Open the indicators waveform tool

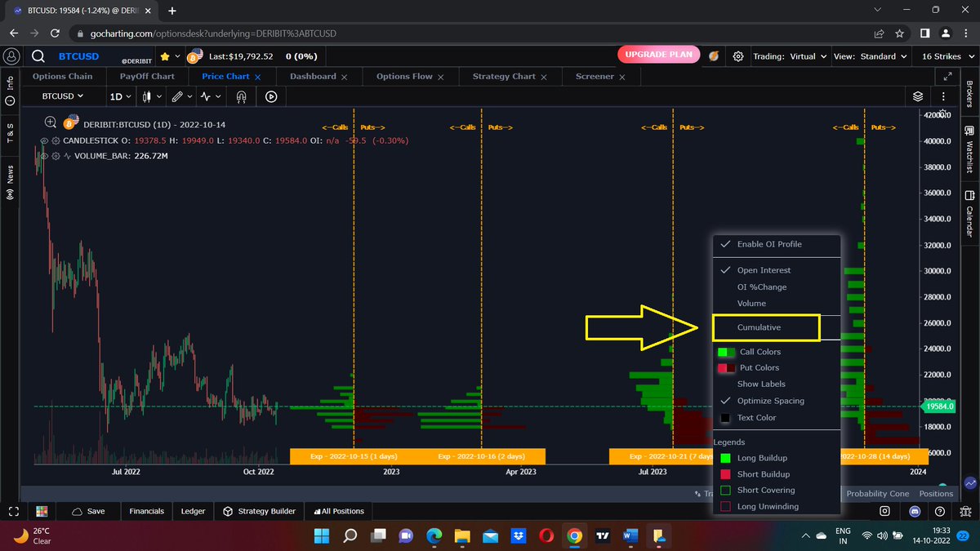coord(207,96)
